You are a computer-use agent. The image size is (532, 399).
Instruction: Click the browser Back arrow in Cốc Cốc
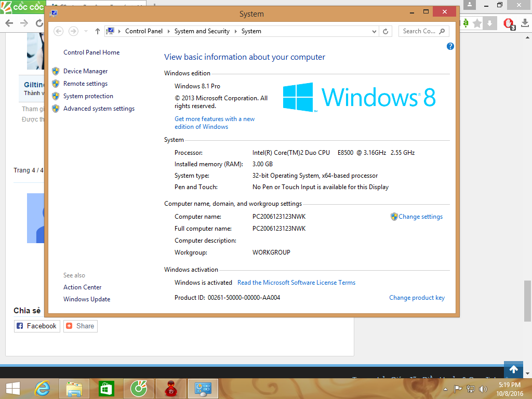tap(9, 23)
